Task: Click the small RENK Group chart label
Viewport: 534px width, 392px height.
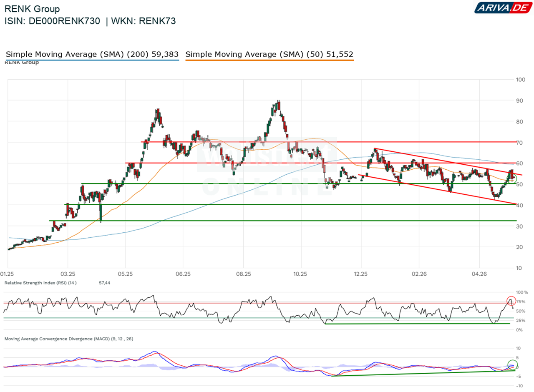Action: click(21, 63)
